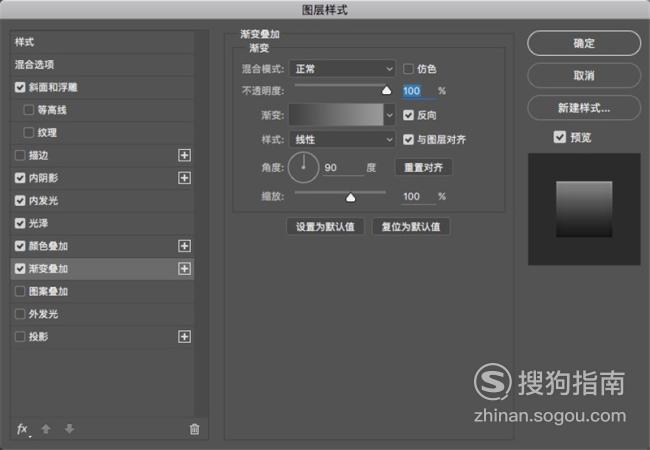Uncheck the 与图层对齐 checkbox

click(x=408, y=140)
